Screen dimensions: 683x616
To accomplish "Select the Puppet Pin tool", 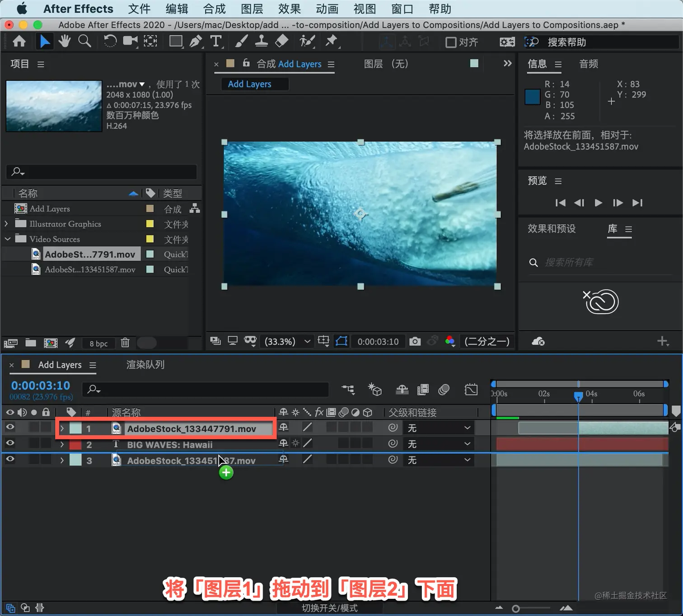I will click(332, 42).
